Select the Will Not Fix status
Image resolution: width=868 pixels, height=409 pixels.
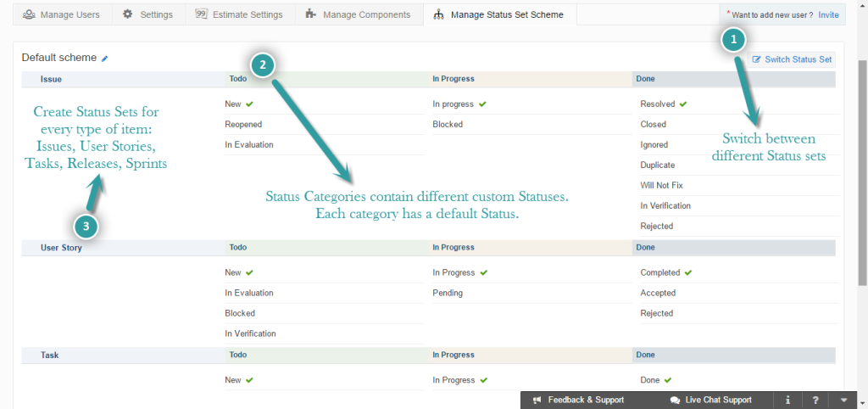pyautogui.click(x=663, y=185)
